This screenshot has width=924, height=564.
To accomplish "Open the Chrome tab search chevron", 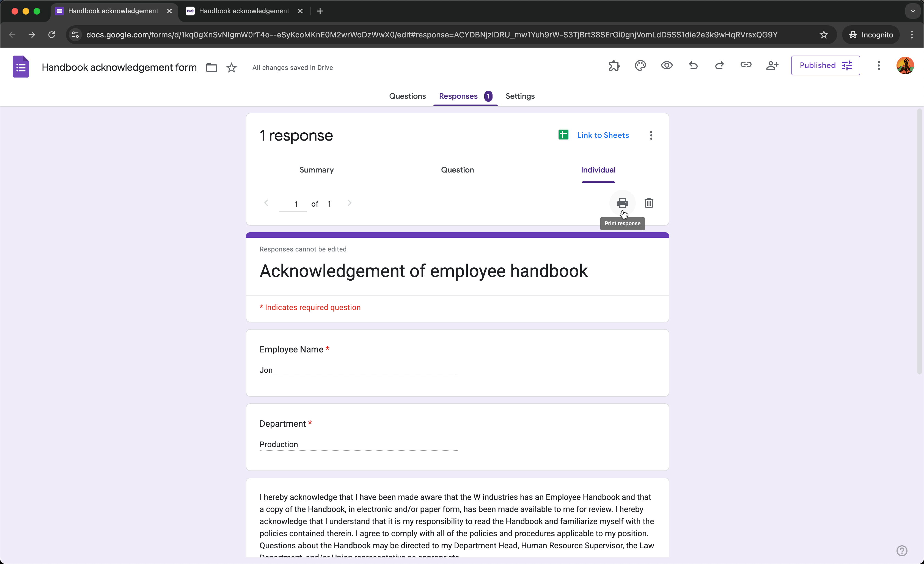I will coord(913,11).
